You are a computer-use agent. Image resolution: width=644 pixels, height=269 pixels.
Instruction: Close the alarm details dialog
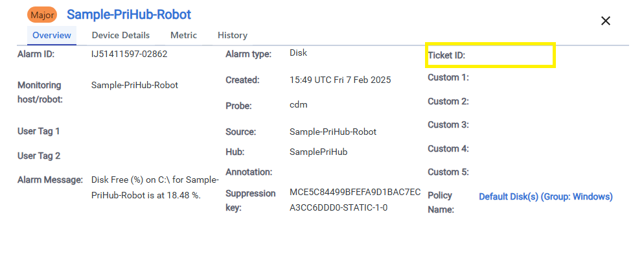(x=606, y=21)
